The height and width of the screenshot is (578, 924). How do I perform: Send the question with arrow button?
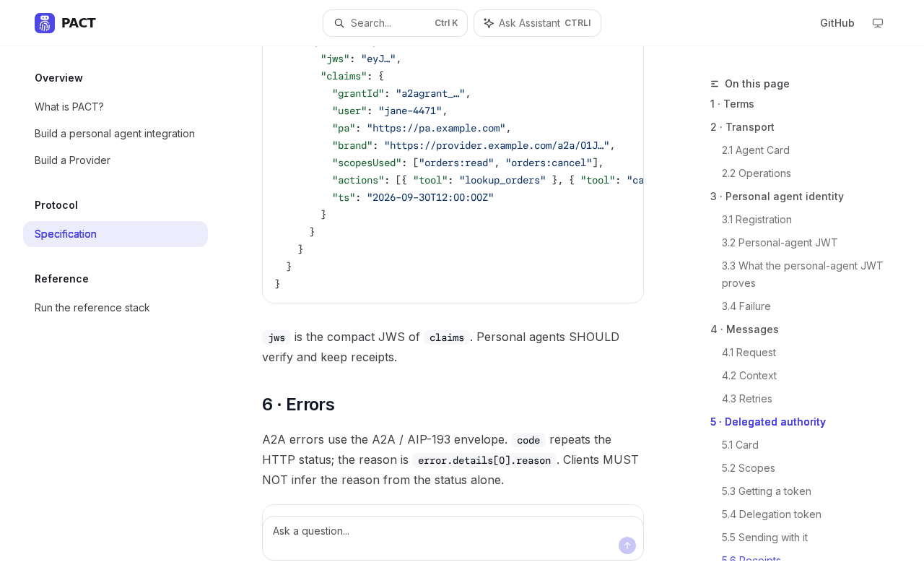[x=627, y=545]
